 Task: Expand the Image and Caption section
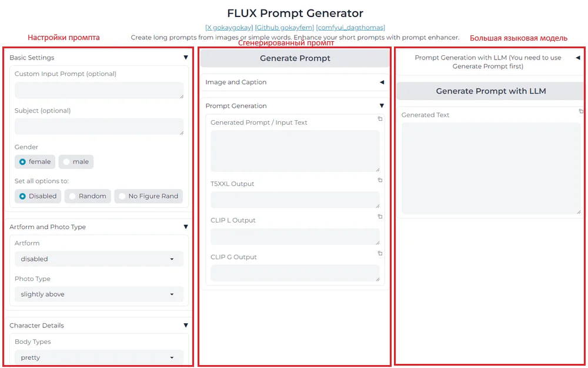click(382, 82)
